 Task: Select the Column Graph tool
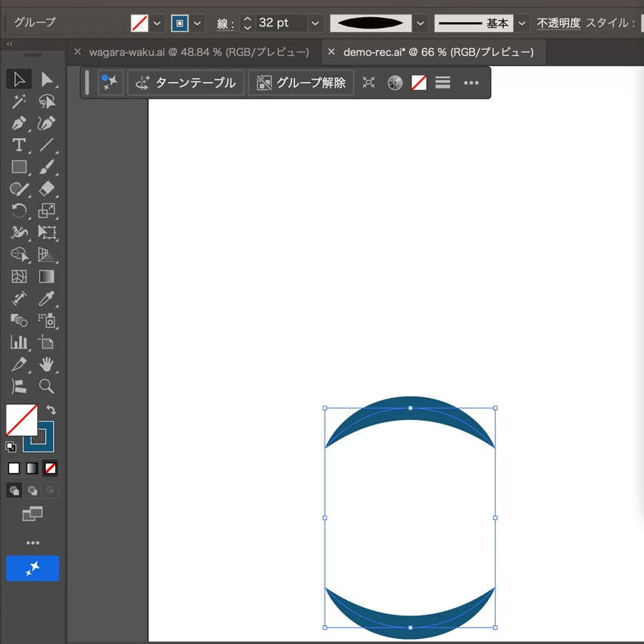(x=19, y=342)
